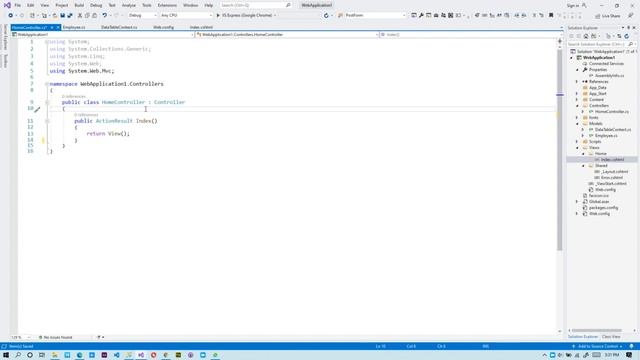Open the Windows Start menu
The image size is (640, 360).
click(x=6, y=355)
